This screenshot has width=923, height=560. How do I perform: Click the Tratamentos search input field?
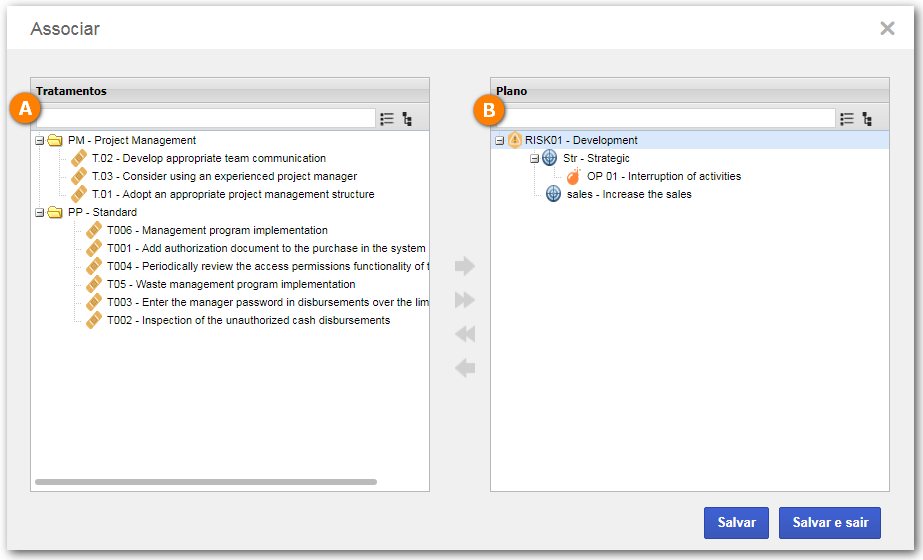205,118
